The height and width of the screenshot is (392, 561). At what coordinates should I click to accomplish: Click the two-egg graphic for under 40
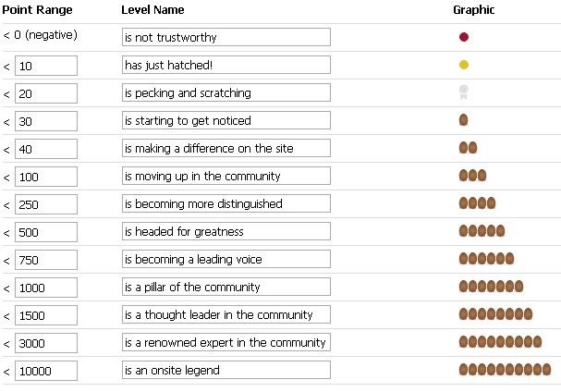(468, 148)
